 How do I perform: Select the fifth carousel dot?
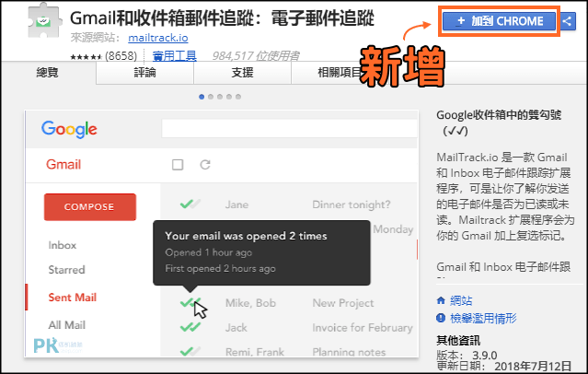tap(238, 97)
